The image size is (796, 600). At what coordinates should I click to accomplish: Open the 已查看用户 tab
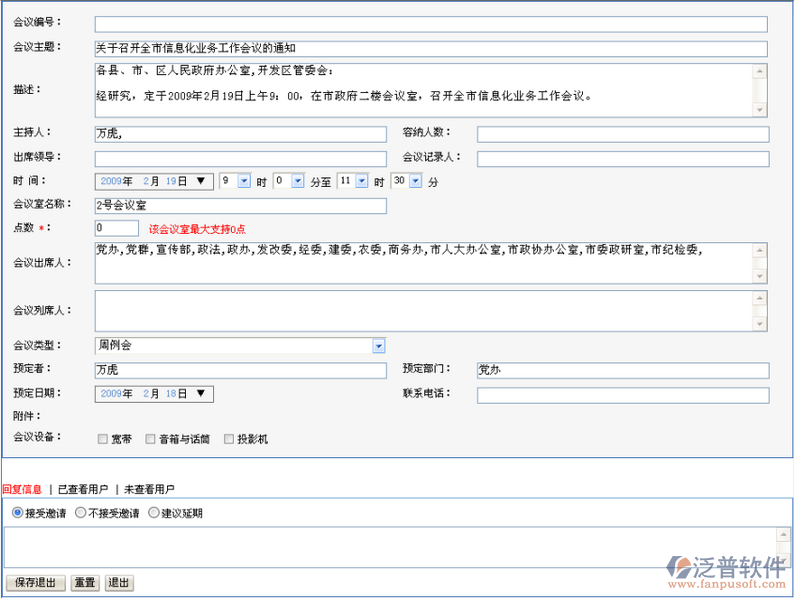pos(83,489)
